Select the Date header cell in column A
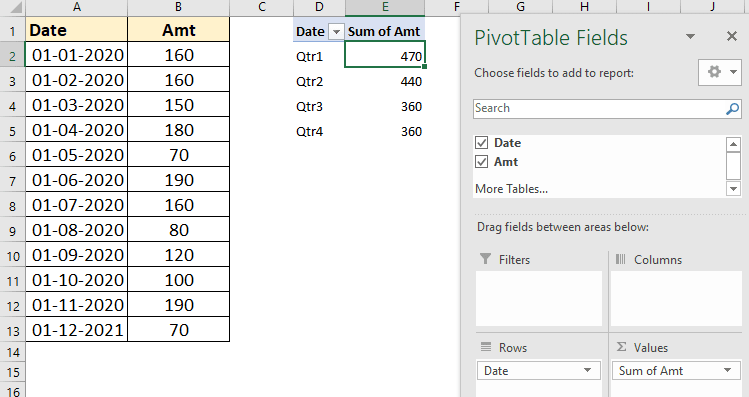The image size is (749, 397). (x=76, y=30)
